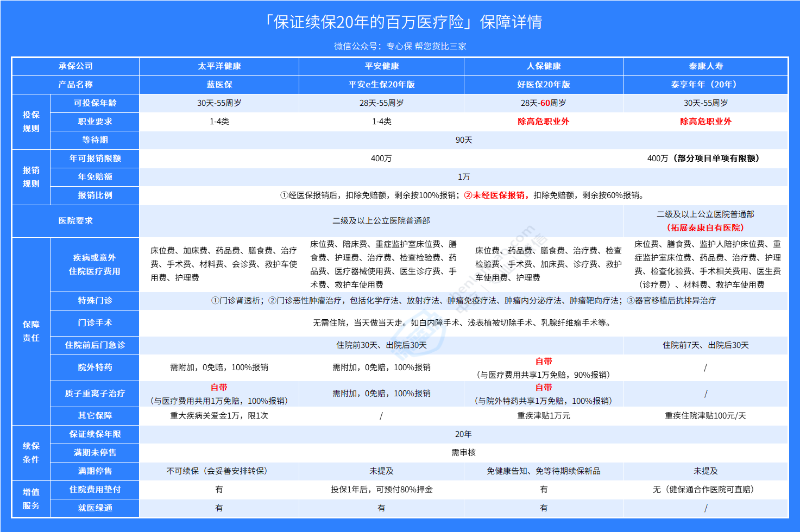The image size is (800, 532).
Task: Click the 重大疾病关爱金1万，限1次 cell
Action: (x=219, y=416)
